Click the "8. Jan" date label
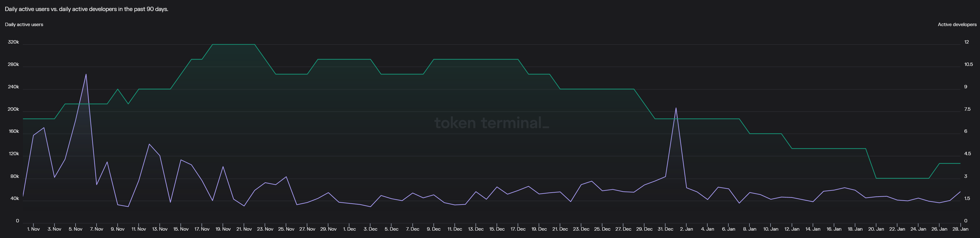The height and width of the screenshot is (238, 980). pyautogui.click(x=749, y=229)
